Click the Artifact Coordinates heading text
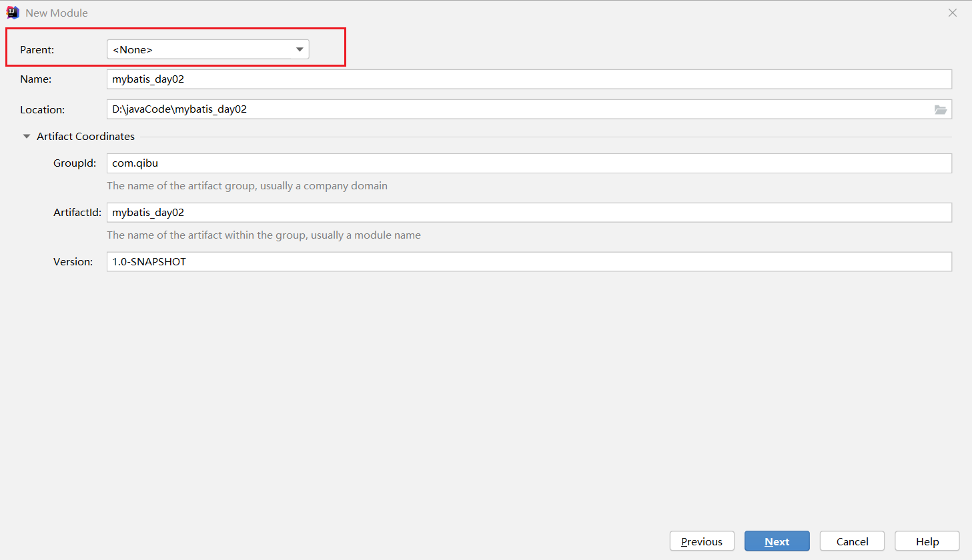Screen dimensions: 972x560 85,137
